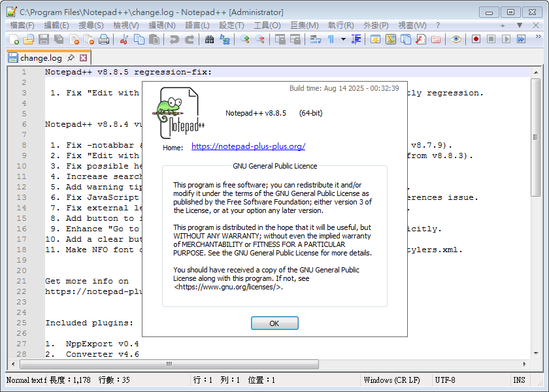Open the 檢視(V) menu
Screen dimensions: 549x392
(x=126, y=25)
